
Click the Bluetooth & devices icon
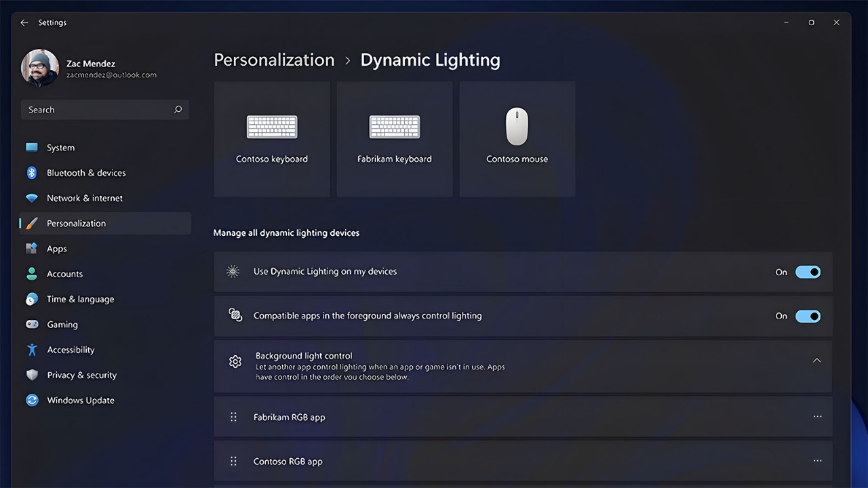click(x=31, y=173)
